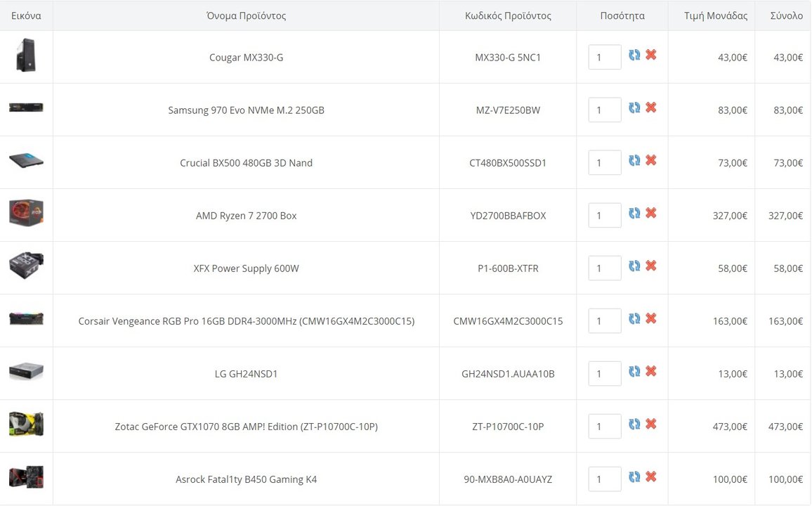Click the Crucial BX500 SSD thumbnail
Screen dimensions: 812x506
(26, 160)
